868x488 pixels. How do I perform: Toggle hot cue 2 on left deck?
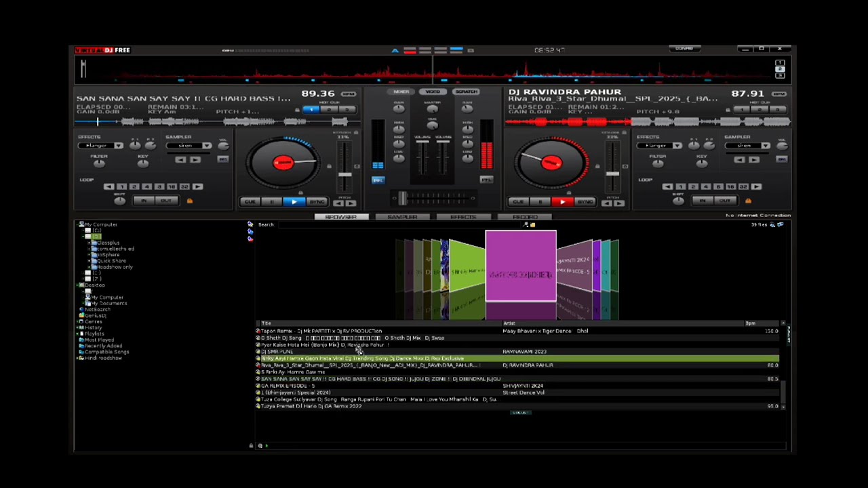(328, 110)
